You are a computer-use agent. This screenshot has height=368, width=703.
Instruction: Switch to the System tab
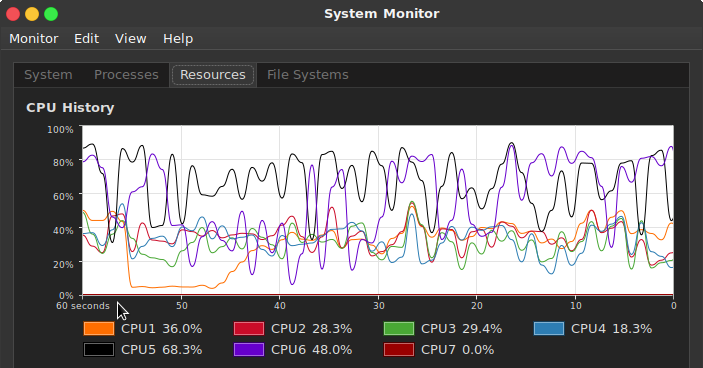pyautogui.click(x=48, y=75)
